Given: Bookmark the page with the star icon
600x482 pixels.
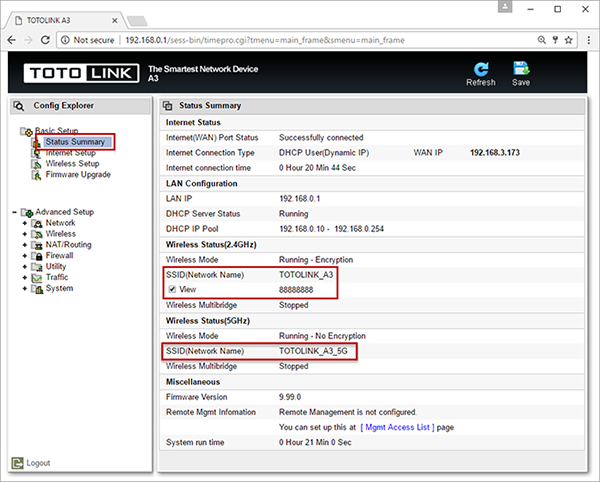Looking at the screenshot, I should click(569, 40).
